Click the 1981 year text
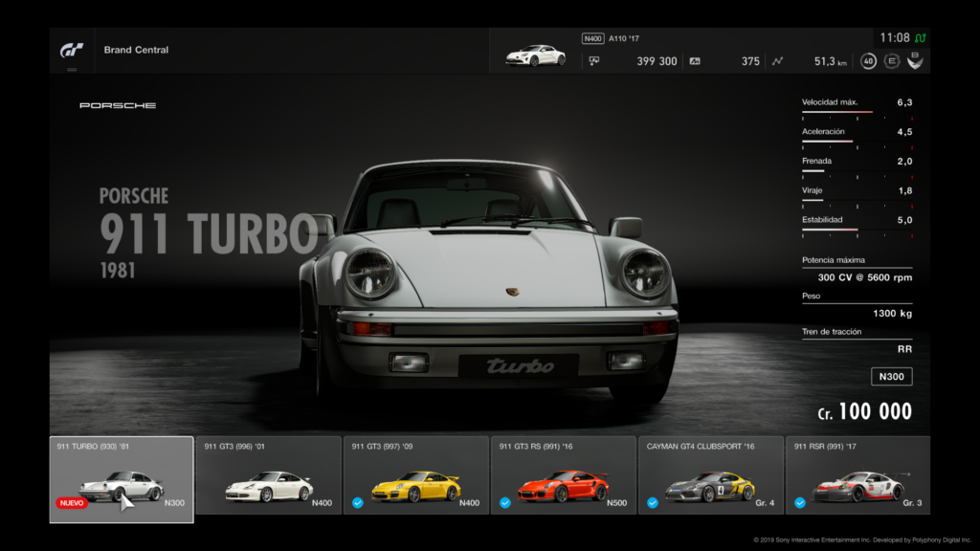 118,271
